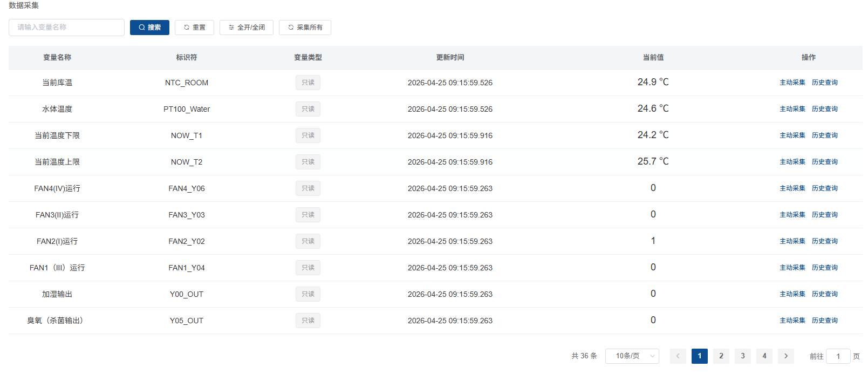868x374 pixels.
Task: Open 历史查询 for FAN4(IV)运行 row
Action: tap(825, 188)
